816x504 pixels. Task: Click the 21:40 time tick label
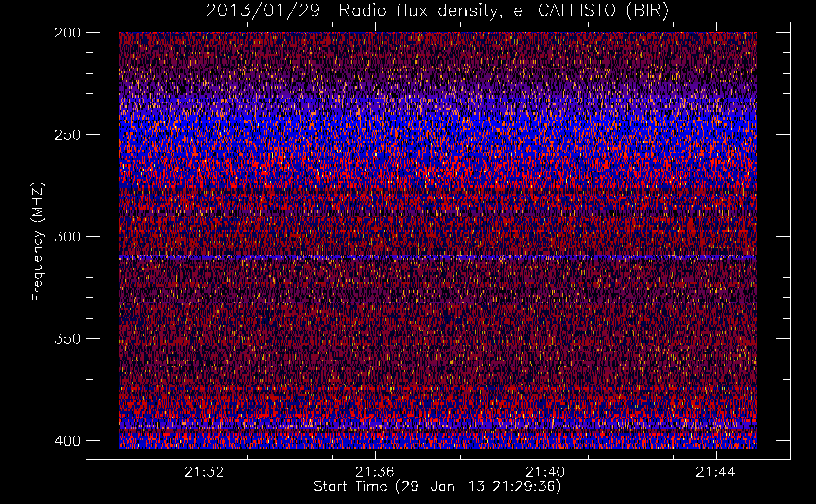[x=545, y=472]
